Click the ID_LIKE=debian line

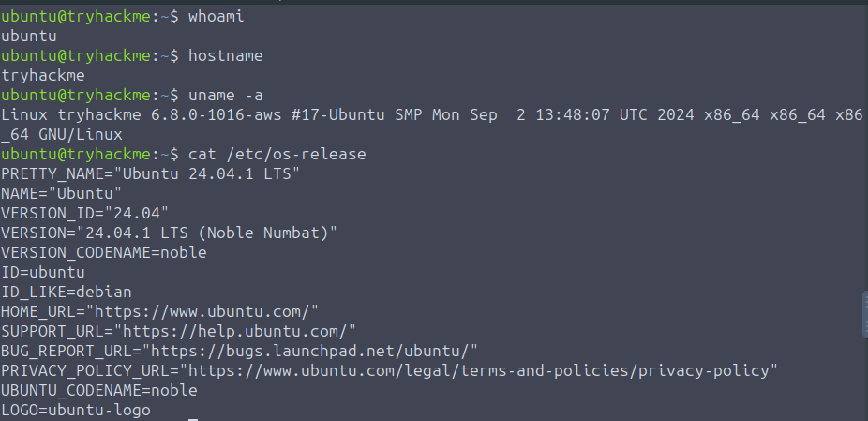(x=67, y=292)
